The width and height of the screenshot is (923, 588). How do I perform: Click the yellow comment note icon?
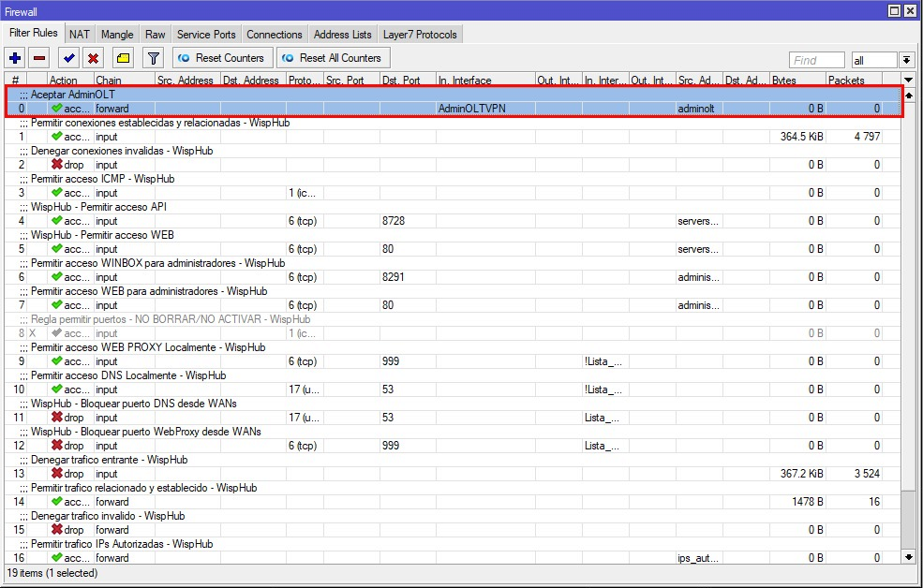pos(123,58)
